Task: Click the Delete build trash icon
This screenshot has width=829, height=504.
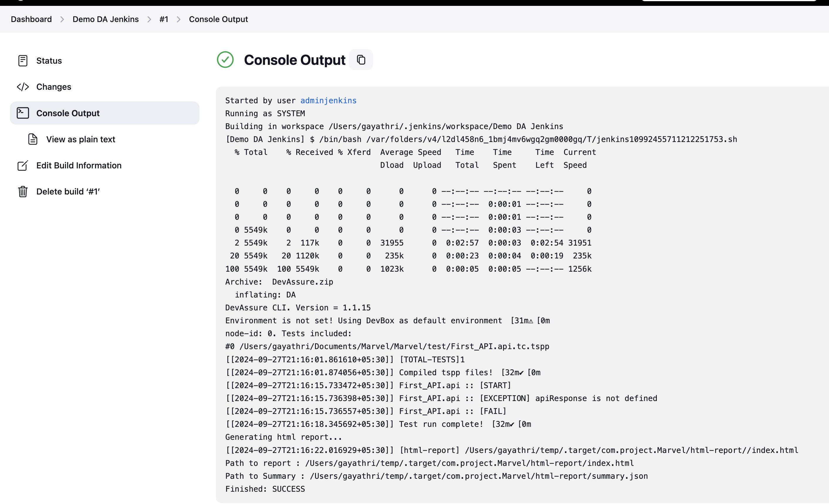Action: point(23,192)
